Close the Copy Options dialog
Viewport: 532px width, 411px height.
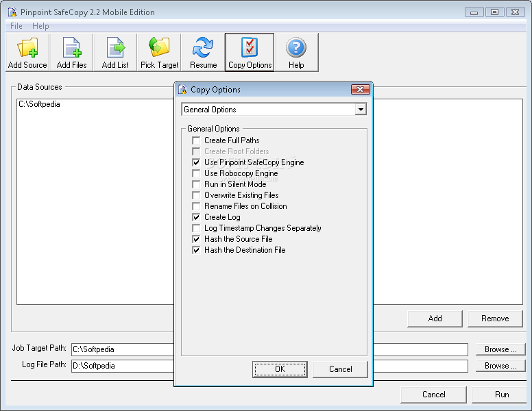(361, 90)
